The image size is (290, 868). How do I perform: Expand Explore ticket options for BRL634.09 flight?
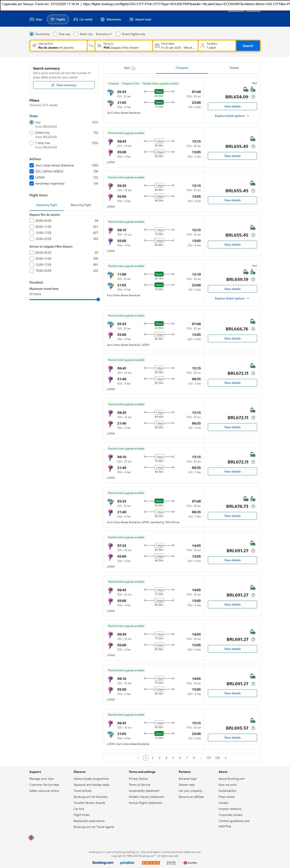pyautogui.click(x=232, y=116)
